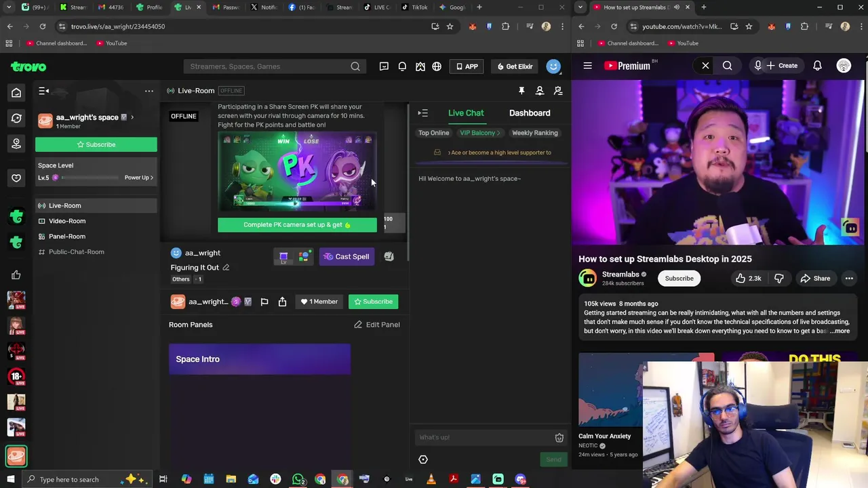This screenshot has height=488, width=868.
Task: Expand the YouTube description ...more
Action: point(840,331)
